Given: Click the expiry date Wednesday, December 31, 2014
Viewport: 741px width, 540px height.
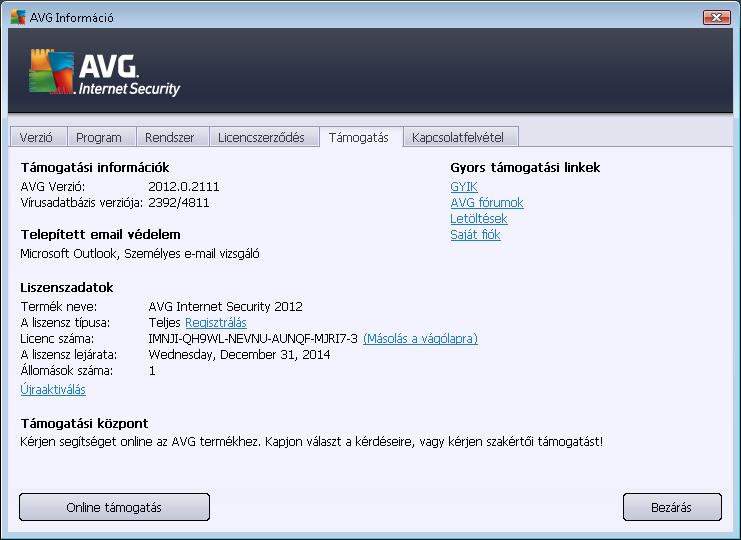Looking at the screenshot, I should tap(239, 355).
